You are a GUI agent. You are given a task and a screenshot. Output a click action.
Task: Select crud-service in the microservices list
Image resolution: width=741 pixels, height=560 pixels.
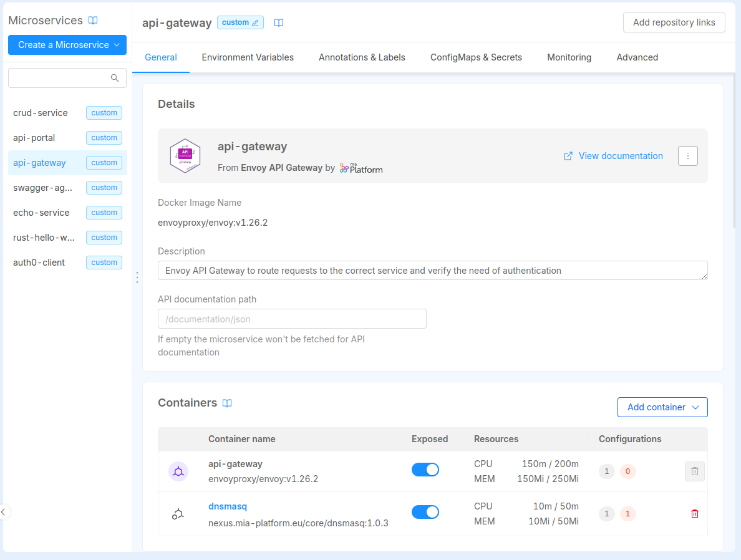click(x=41, y=113)
